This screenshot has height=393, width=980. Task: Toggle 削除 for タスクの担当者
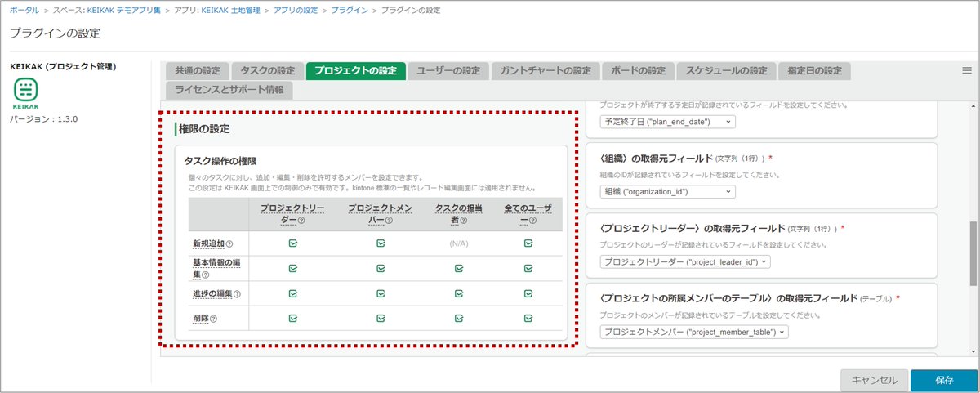[x=459, y=318]
